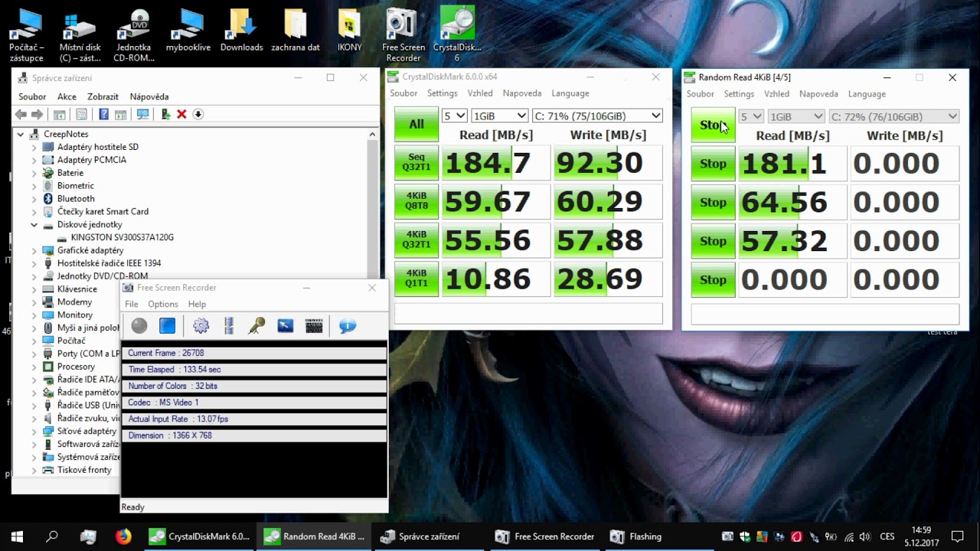The width and height of the screenshot is (980, 551).
Task: Click the 4KiB Q8T8 test button
Action: tap(416, 201)
